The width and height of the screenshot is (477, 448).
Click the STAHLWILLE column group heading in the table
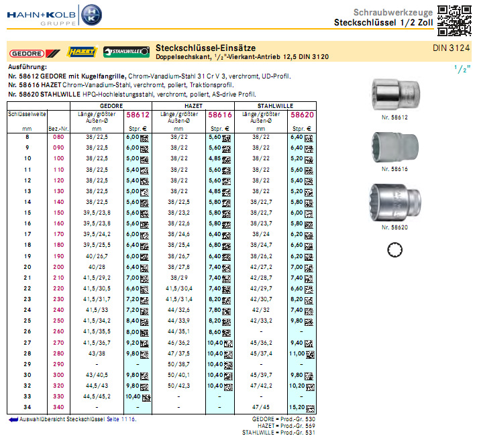275,106
